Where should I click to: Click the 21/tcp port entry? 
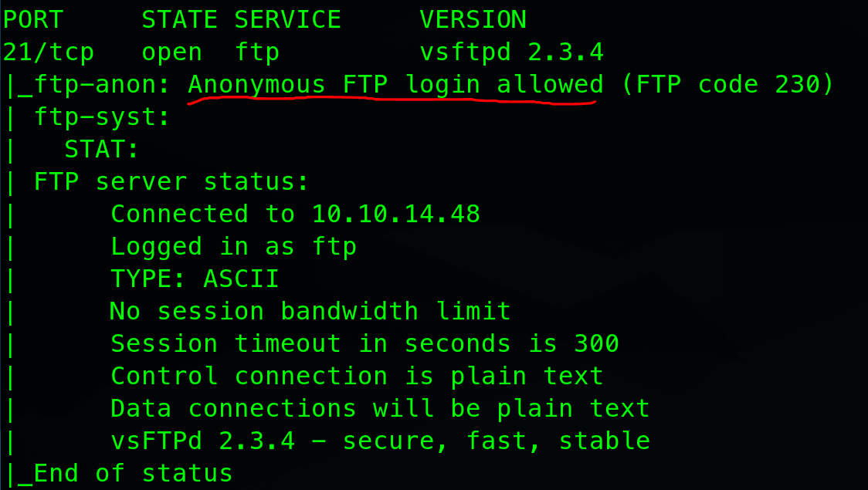48,52
